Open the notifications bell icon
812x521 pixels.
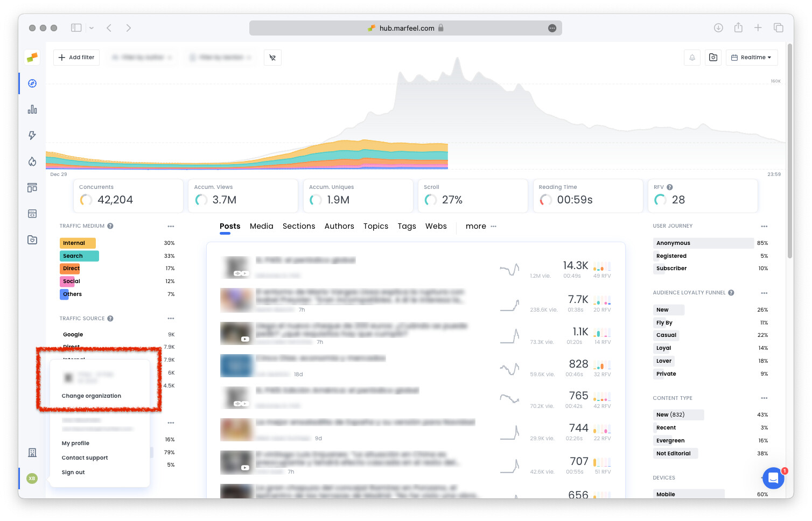[x=692, y=58]
